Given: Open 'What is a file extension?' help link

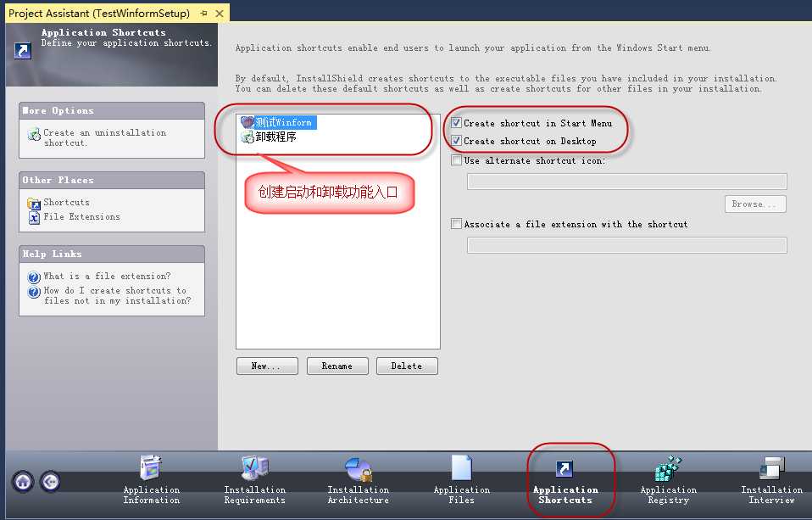Looking at the screenshot, I should [107, 277].
